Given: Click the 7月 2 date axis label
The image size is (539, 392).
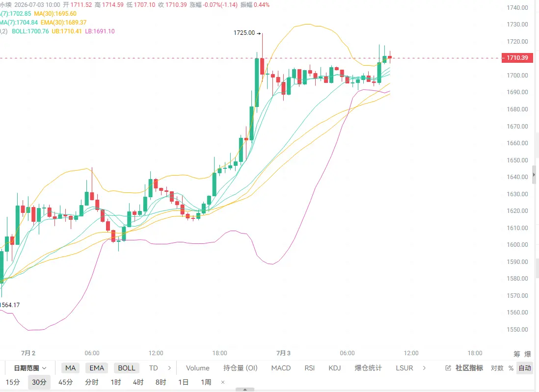Looking at the screenshot, I should [28, 353].
